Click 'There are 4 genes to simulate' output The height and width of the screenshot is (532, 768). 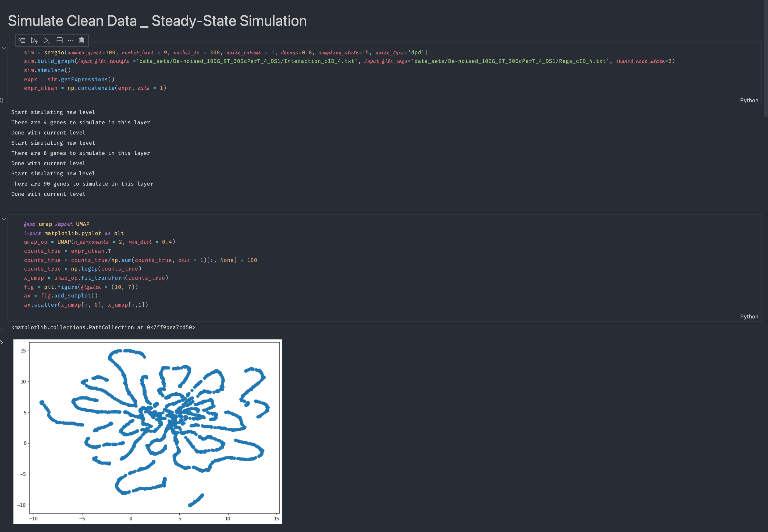(81, 123)
